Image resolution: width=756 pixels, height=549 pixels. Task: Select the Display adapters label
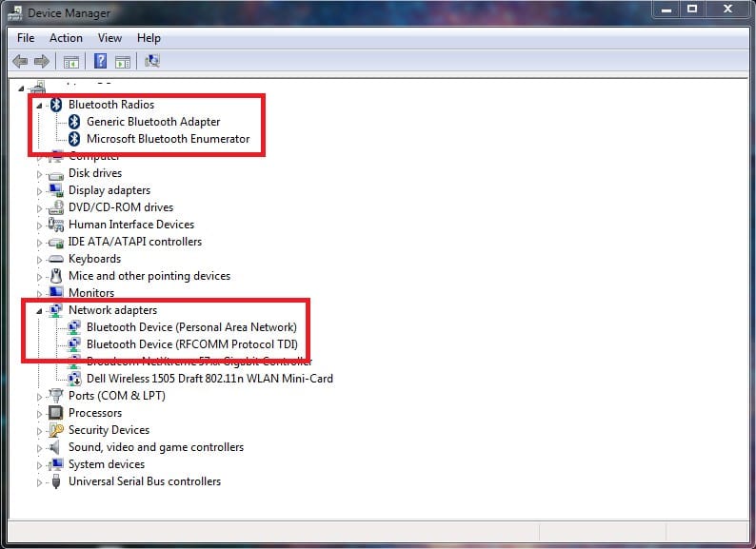click(x=109, y=190)
